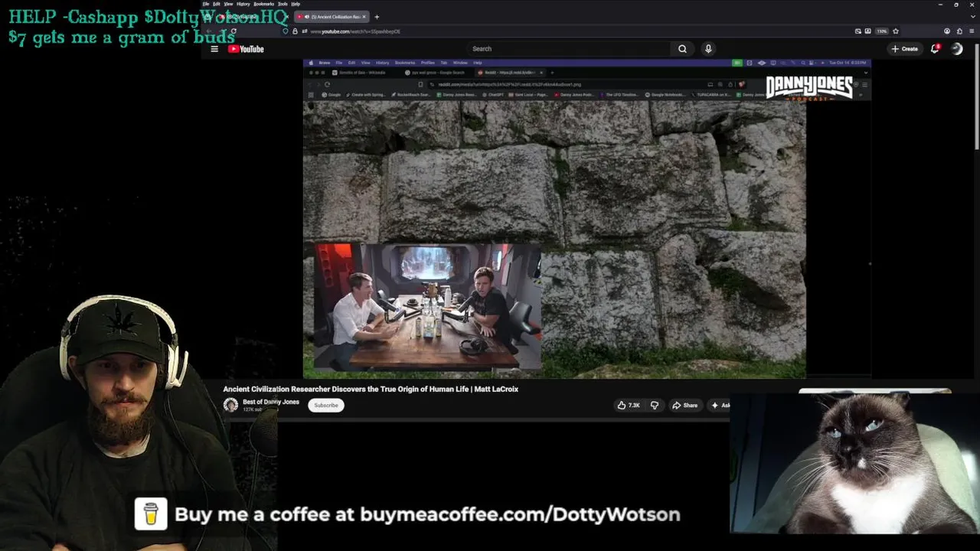Open the Firefox application menu button
Viewport: 980px width, 551px height.
tap(971, 31)
